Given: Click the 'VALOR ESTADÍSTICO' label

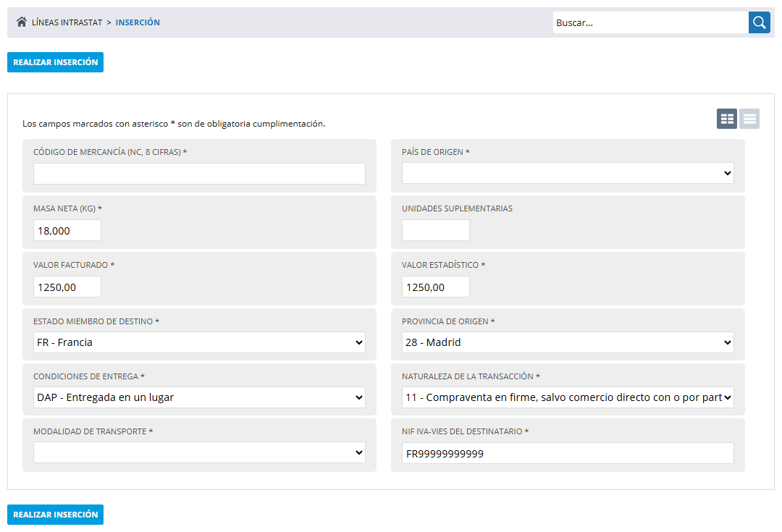Looking at the screenshot, I should tap(443, 265).
